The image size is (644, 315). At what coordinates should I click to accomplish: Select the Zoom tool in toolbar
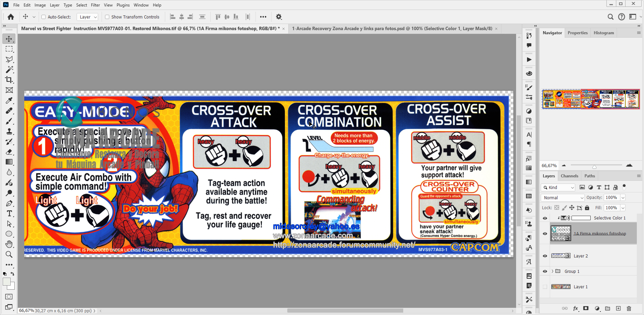click(x=9, y=254)
